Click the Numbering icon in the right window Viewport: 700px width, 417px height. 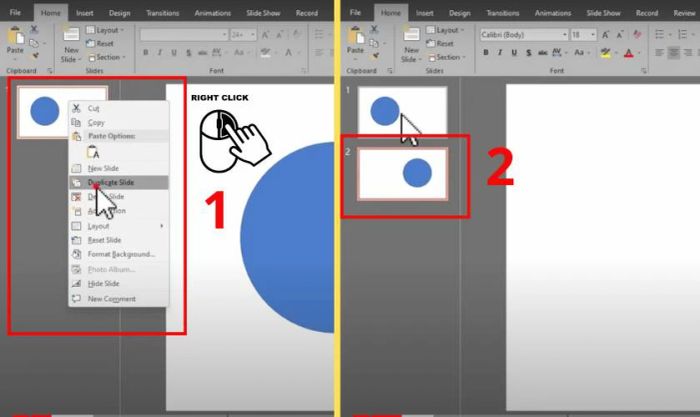point(685,34)
